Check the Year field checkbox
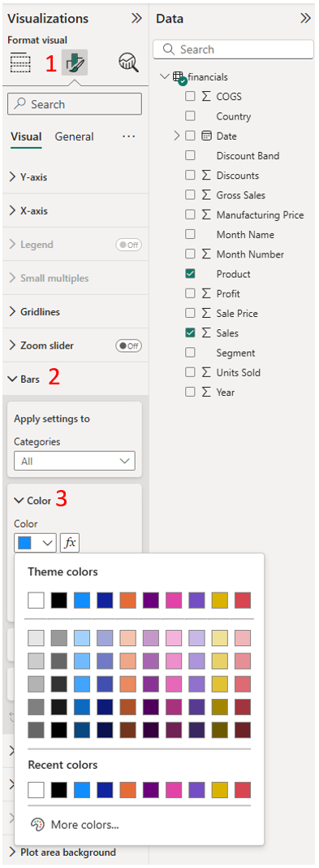The image size is (319, 868). 190,392
